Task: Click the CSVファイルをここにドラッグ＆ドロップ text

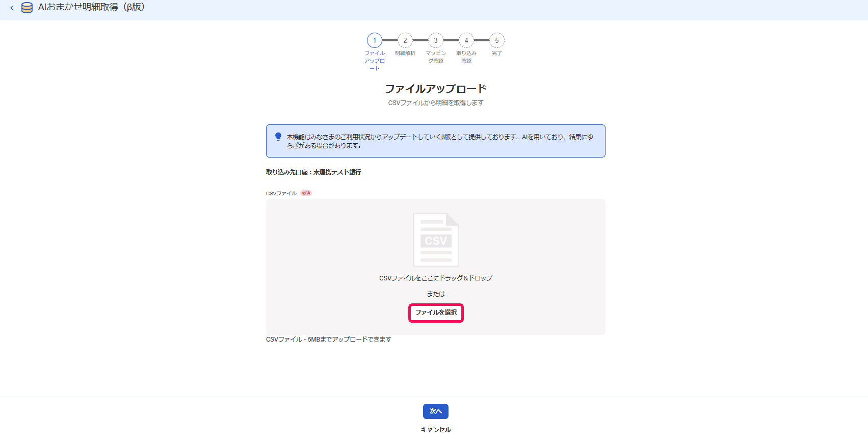Action: 436,278
